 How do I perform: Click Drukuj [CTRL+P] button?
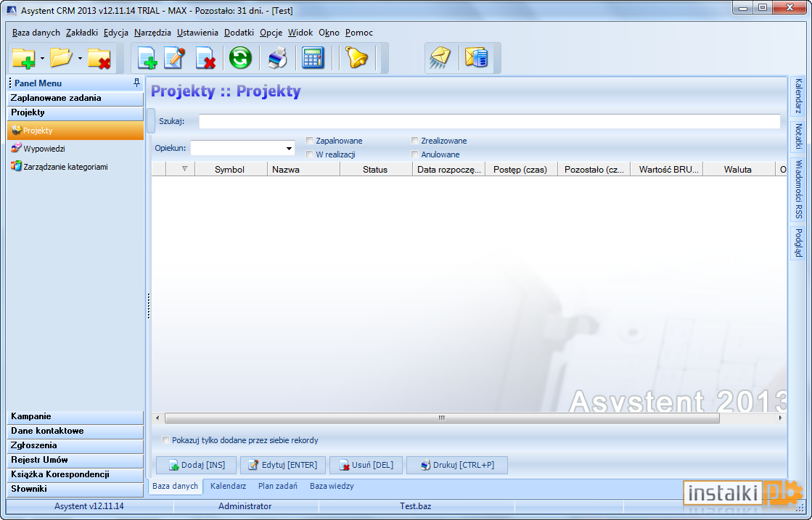(x=457, y=465)
